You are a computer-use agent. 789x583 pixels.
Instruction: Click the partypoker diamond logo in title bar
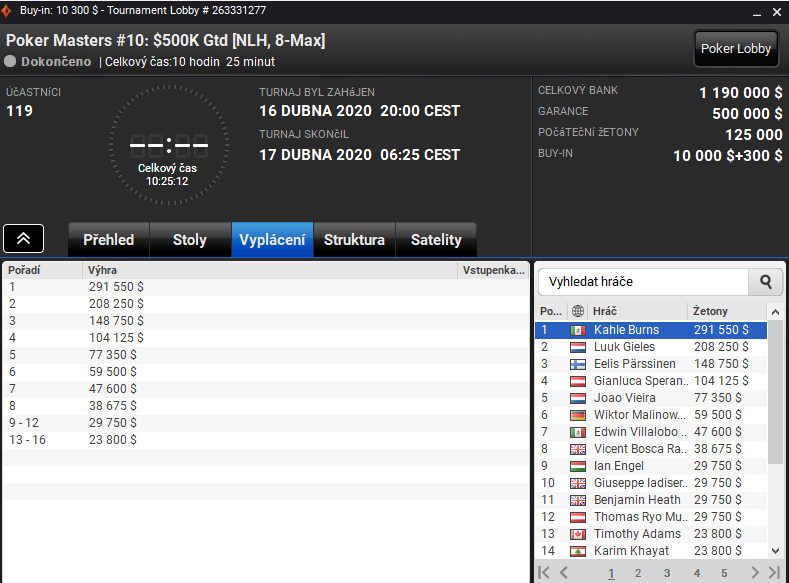(x=6, y=11)
